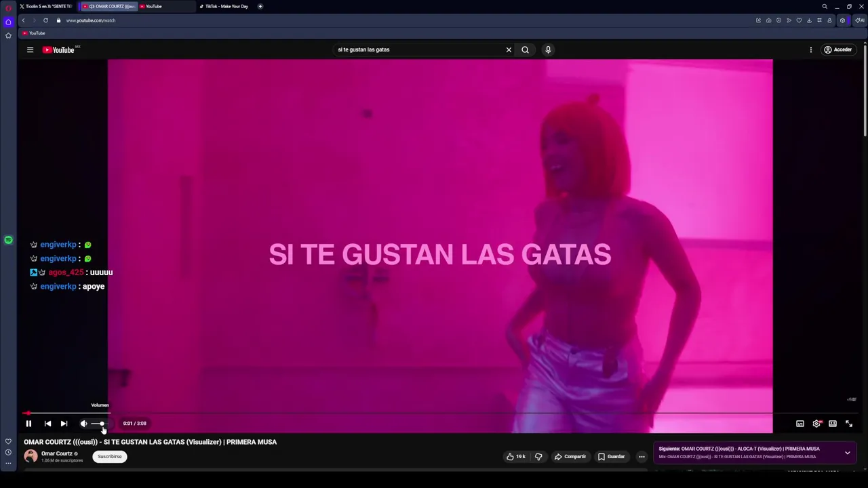
Task: Open the green Spotify icon in the sidebar
Action: click(x=8, y=240)
